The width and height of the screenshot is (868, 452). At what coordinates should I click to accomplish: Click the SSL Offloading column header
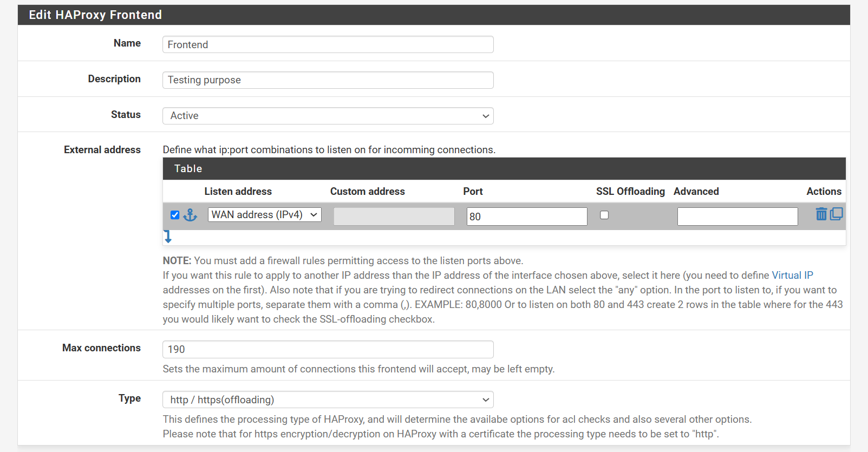tap(630, 192)
